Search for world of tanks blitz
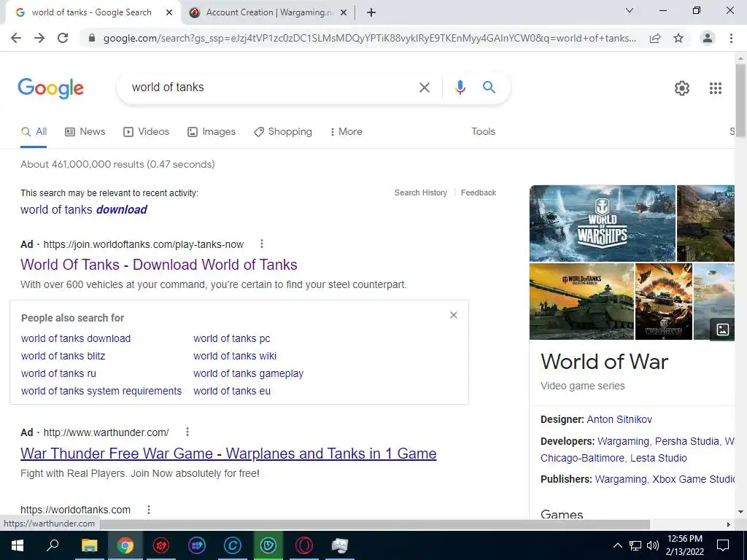Image resolution: width=747 pixels, height=560 pixels. point(63,356)
